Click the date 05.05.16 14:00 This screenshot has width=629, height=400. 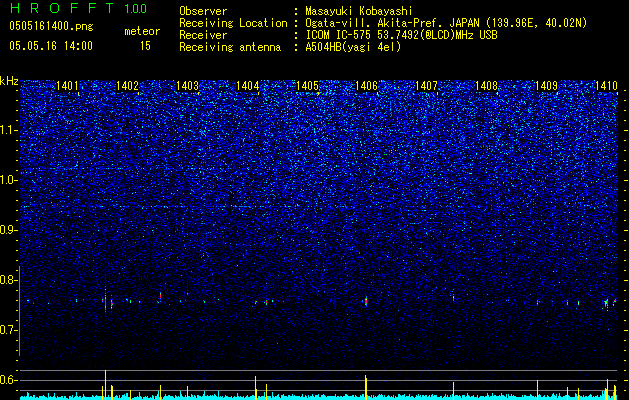coord(51,46)
